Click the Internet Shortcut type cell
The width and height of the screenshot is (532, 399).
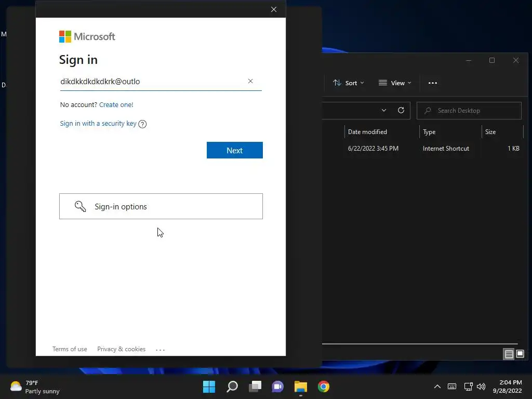(x=446, y=149)
